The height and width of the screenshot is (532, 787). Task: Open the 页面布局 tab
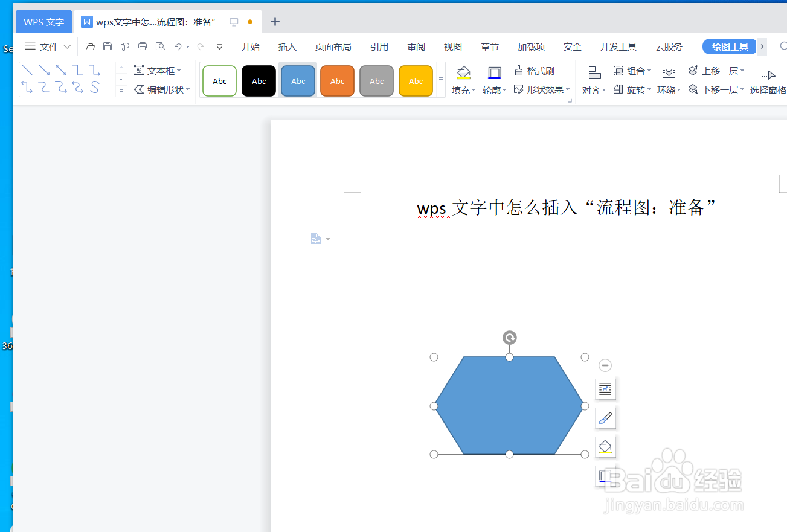(333, 46)
